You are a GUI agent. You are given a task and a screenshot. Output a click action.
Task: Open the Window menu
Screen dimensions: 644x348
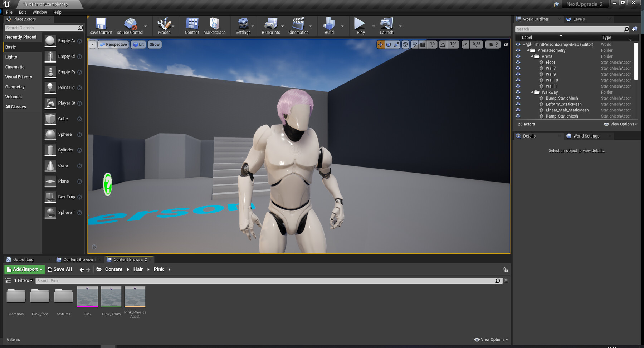pyautogui.click(x=40, y=12)
